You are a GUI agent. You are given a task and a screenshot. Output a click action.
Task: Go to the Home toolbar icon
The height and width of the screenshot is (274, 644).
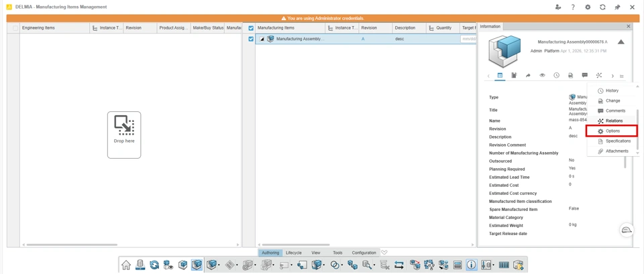pyautogui.click(x=126, y=265)
